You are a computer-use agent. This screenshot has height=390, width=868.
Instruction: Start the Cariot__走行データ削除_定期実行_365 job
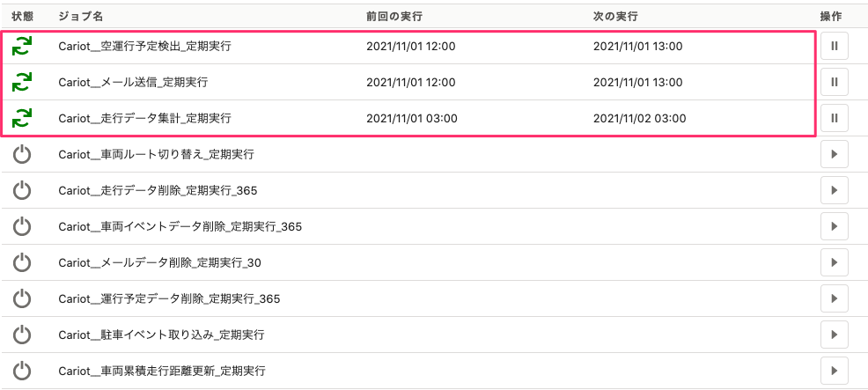pyautogui.click(x=835, y=190)
